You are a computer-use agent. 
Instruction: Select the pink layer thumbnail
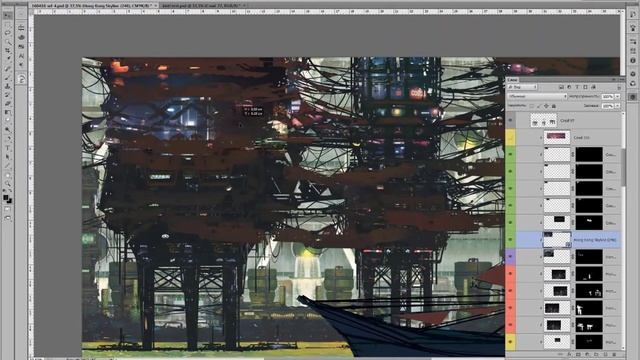coord(557,138)
